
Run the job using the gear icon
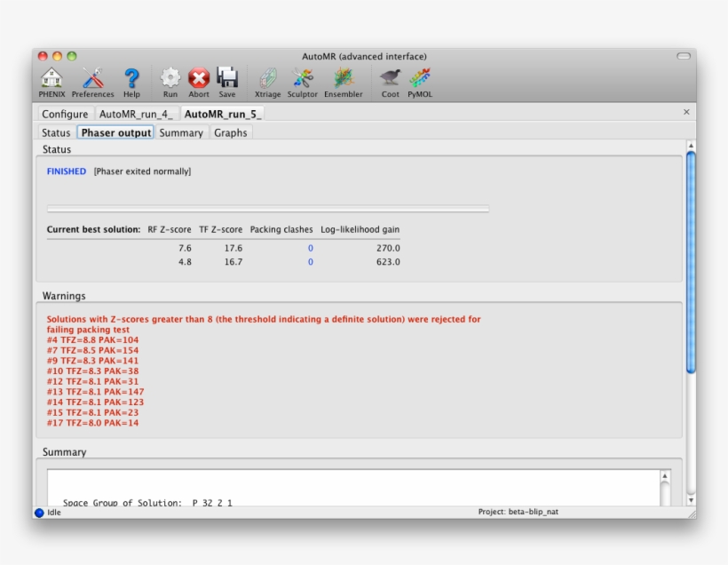pos(170,77)
